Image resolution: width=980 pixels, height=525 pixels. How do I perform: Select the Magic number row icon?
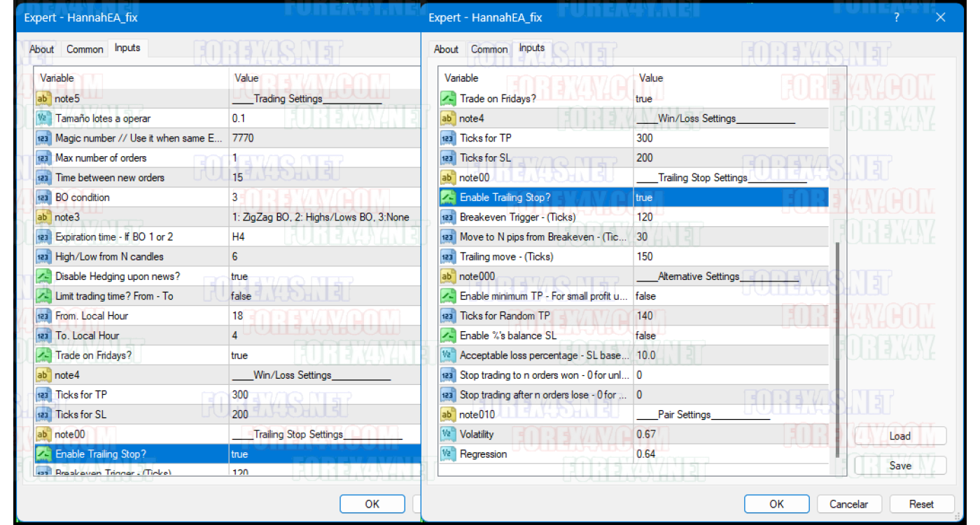point(43,139)
